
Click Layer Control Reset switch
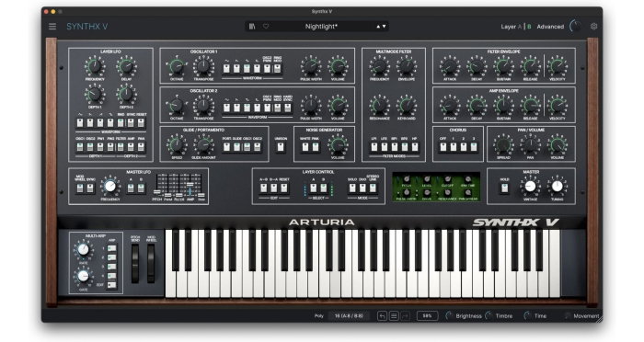(283, 188)
